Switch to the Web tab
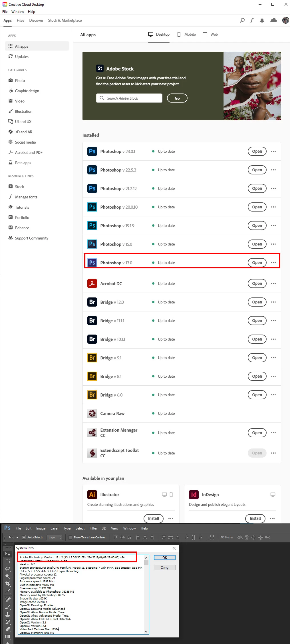 tap(210, 34)
